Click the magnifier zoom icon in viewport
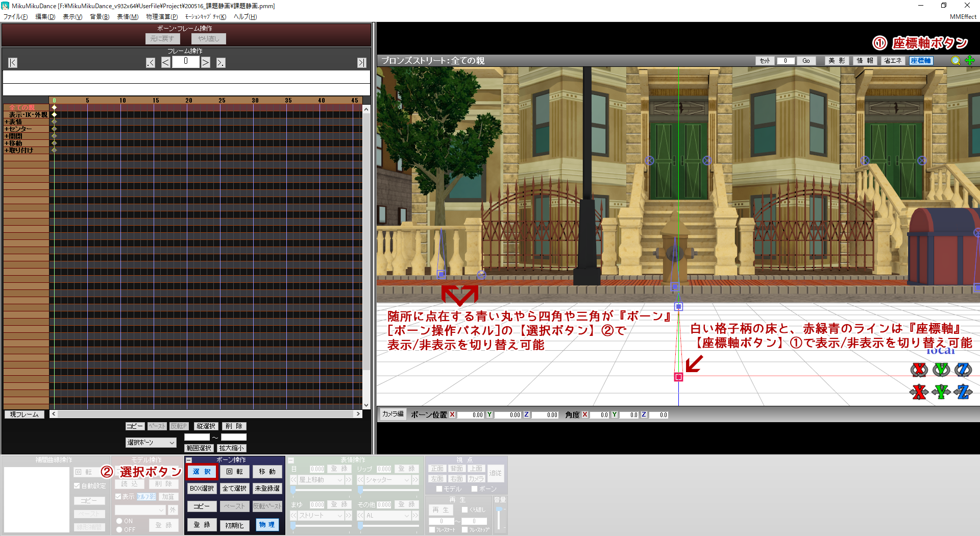Viewport: 980px width, 536px height. pyautogui.click(x=955, y=61)
